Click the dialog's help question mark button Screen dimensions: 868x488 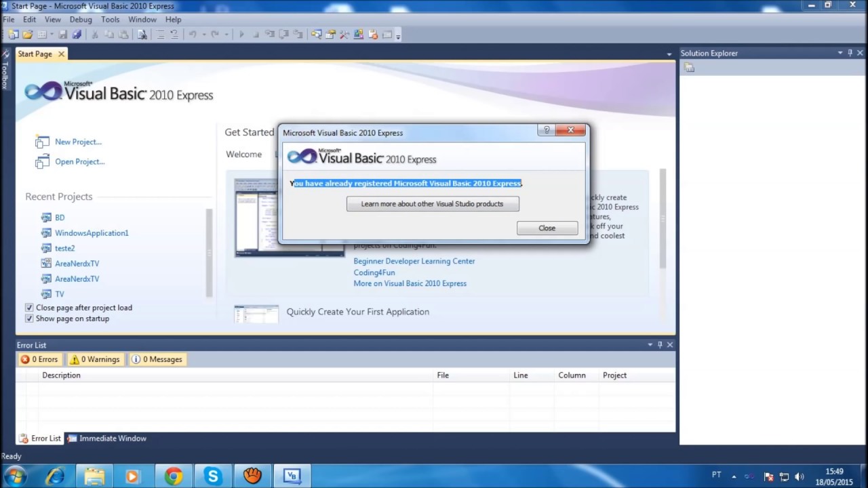pyautogui.click(x=547, y=130)
